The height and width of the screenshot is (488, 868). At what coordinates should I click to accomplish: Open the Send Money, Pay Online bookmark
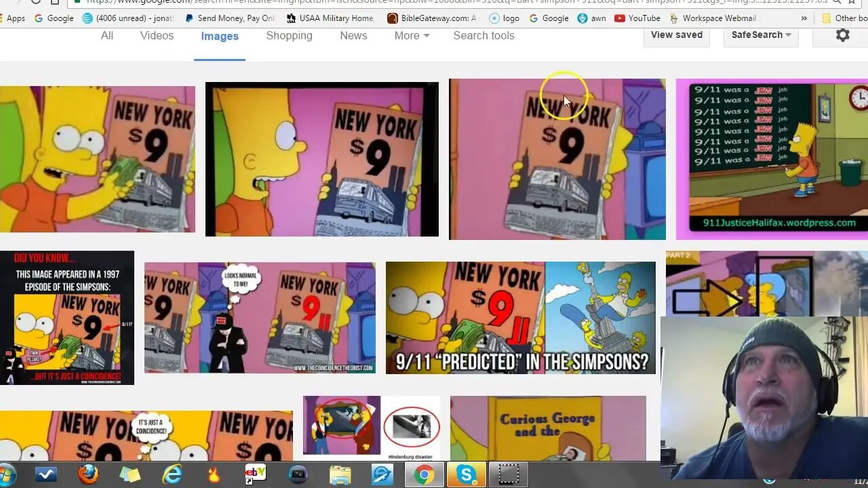click(x=231, y=18)
